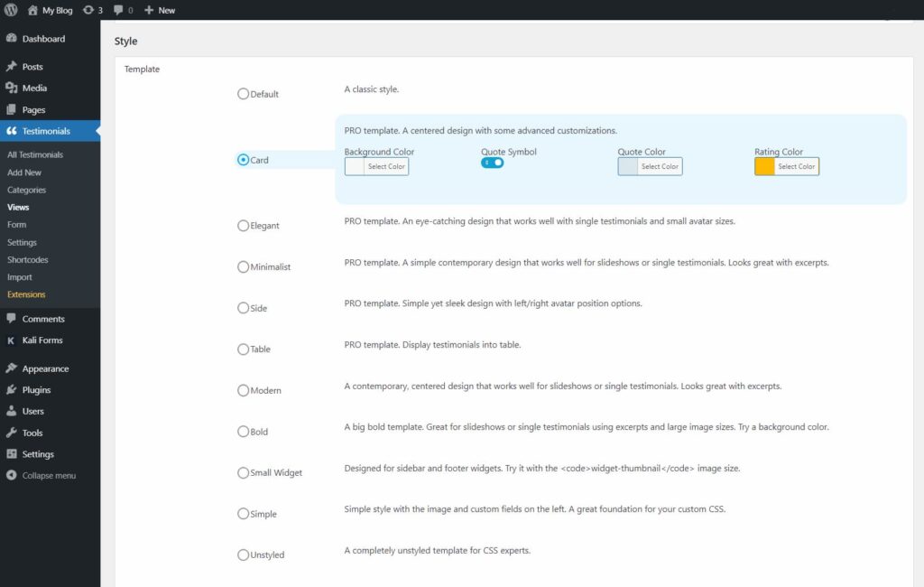924x587 pixels.
Task: Open the Shortcodes submenu item
Action: [28, 259]
